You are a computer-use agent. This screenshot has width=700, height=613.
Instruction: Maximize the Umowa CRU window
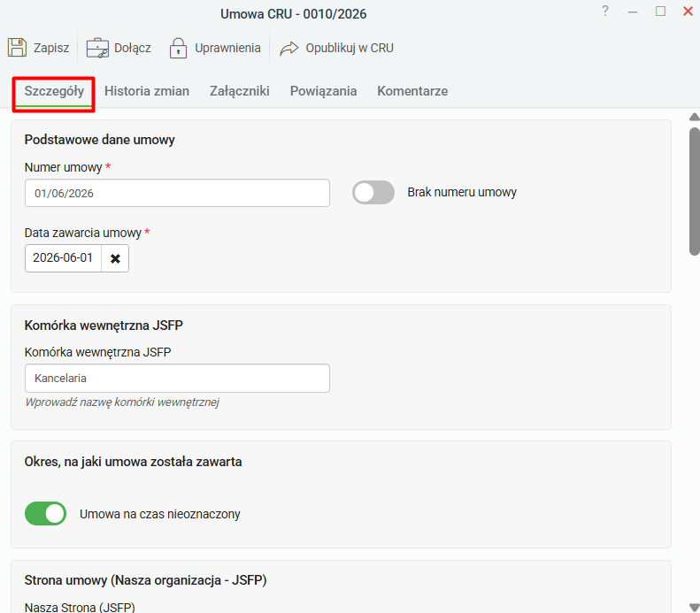click(661, 11)
